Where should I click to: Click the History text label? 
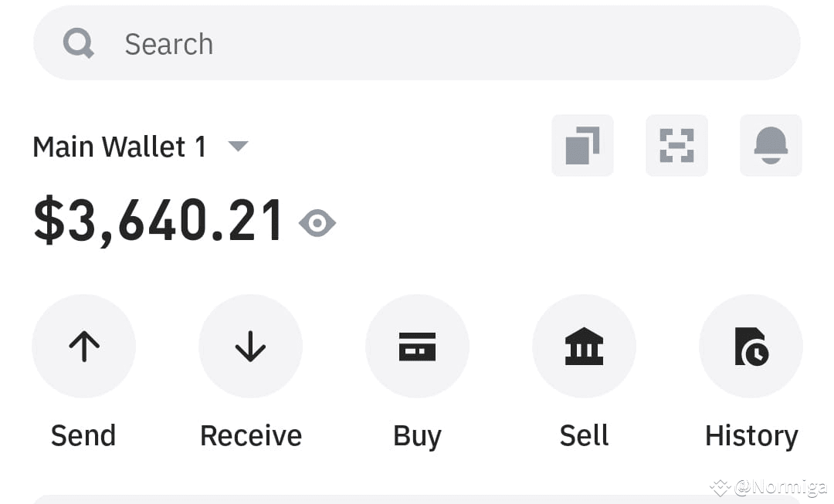[x=751, y=437]
